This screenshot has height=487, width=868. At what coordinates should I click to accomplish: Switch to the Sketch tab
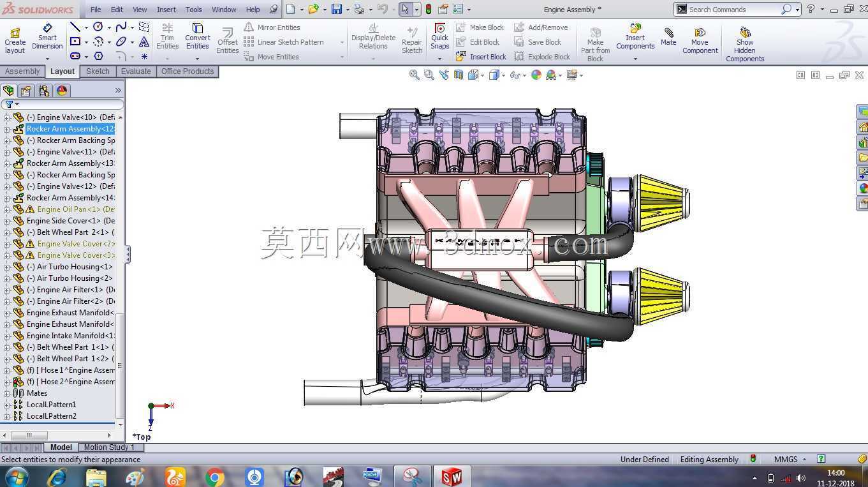98,71
